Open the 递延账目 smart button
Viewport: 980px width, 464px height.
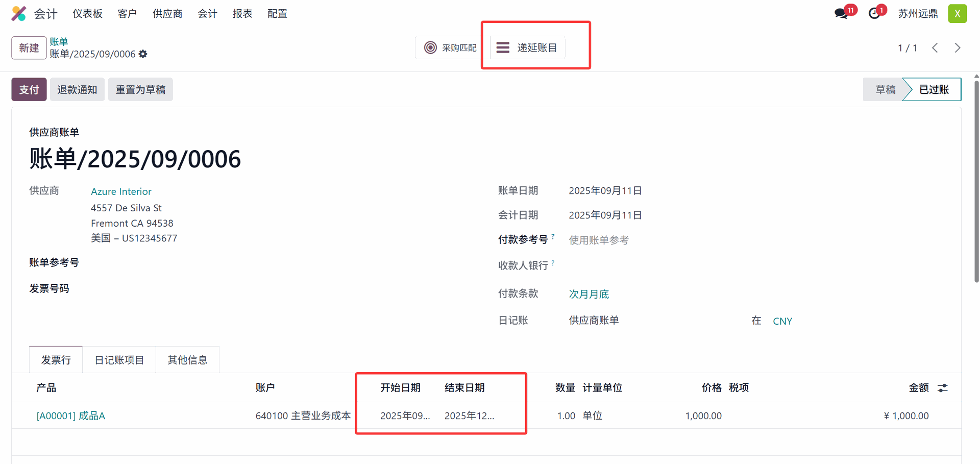[x=528, y=47]
